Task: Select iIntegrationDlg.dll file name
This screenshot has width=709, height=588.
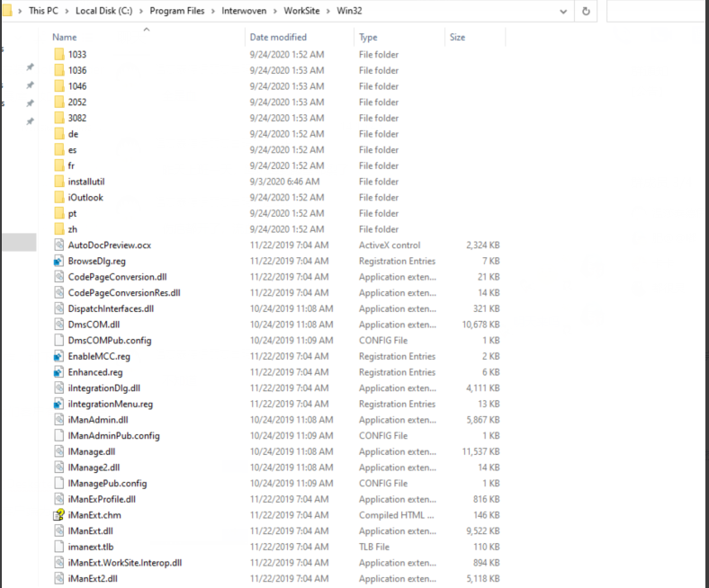Action: tap(104, 388)
